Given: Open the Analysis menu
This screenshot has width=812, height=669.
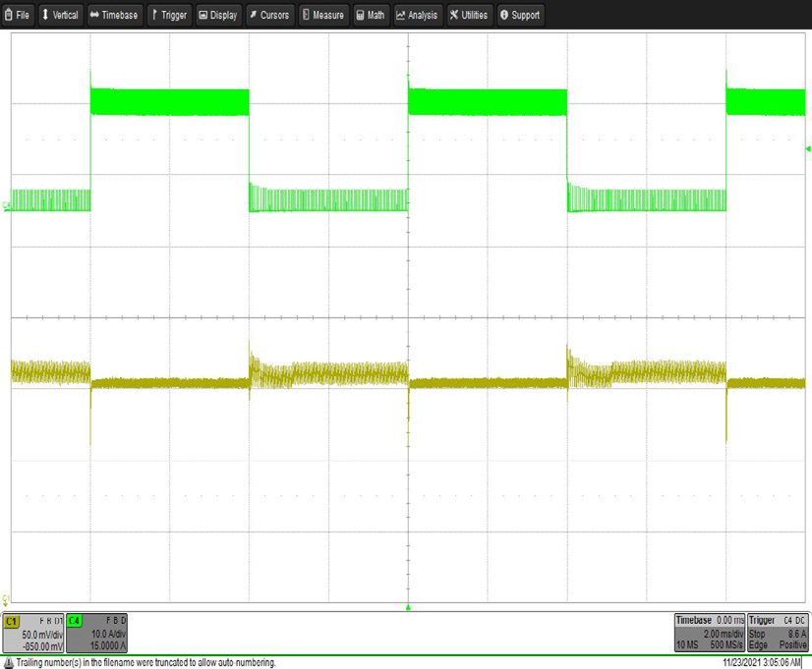Looking at the screenshot, I should point(417,15).
